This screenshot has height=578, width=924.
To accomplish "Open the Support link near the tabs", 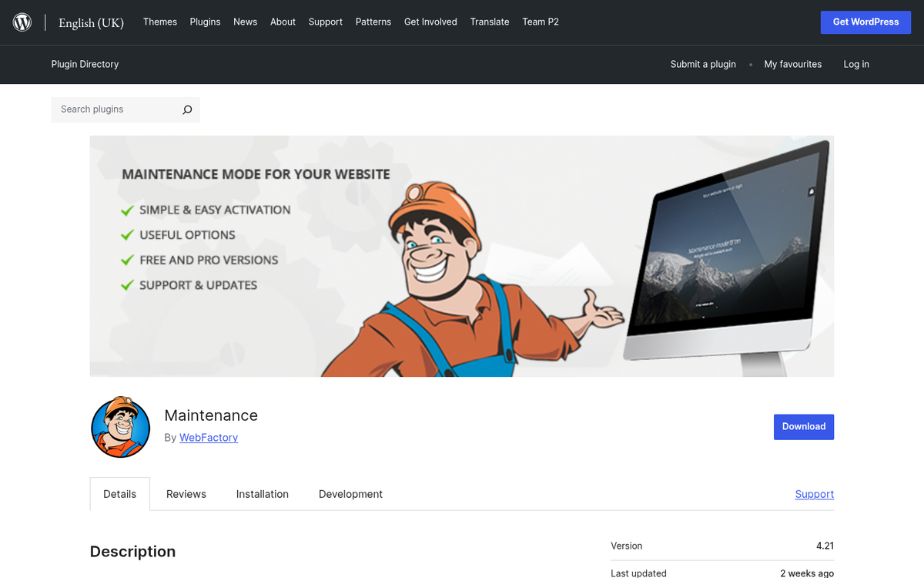I will (x=814, y=494).
